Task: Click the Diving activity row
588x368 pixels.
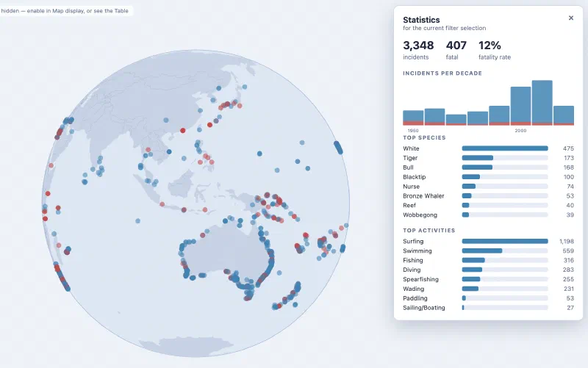Action: coord(488,270)
